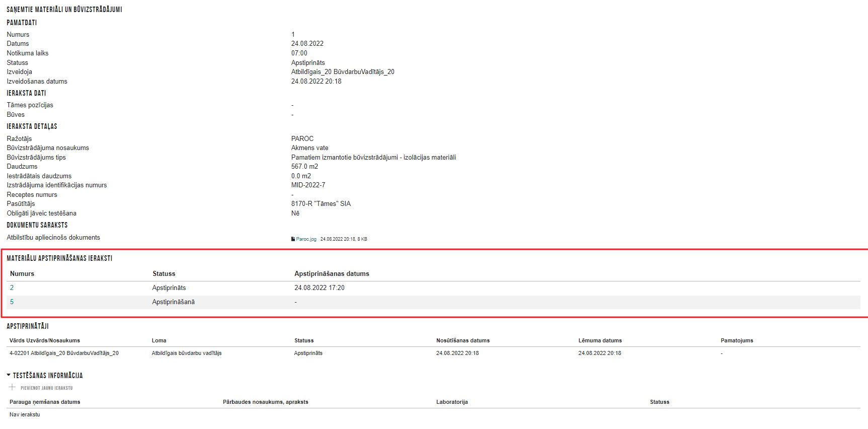Open the Paroc.jpg file attachment icon
The width and height of the screenshot is (868, 429).
point(293,239)
